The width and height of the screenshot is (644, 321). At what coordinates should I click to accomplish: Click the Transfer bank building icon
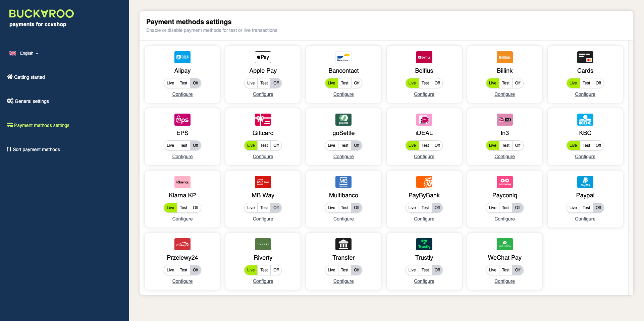[343, 244]
